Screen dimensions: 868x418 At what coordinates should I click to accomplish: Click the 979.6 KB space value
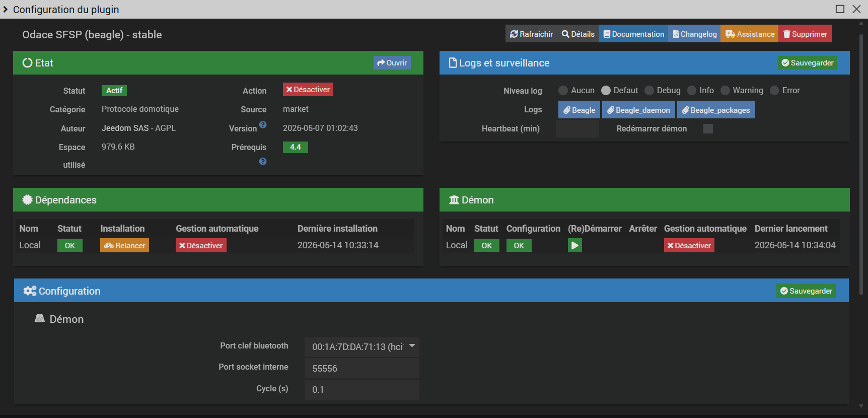click(118, 147)
